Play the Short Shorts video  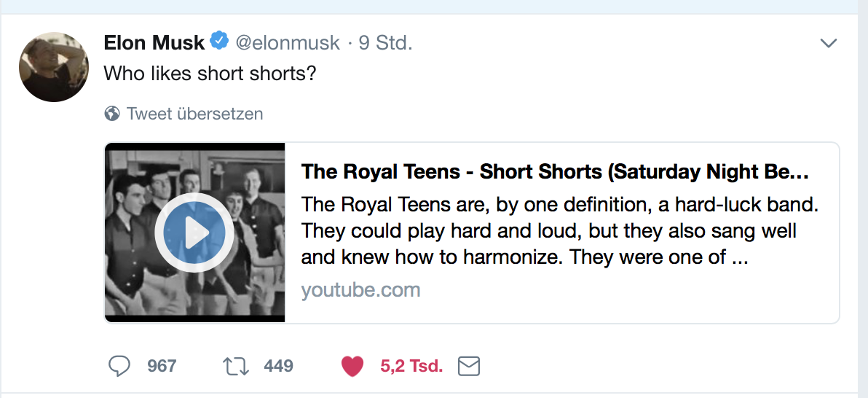click(194, 233)
